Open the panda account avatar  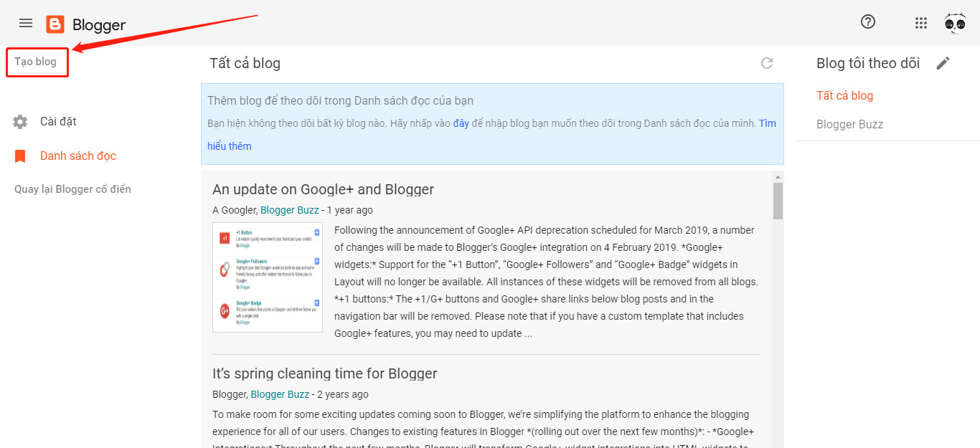tap(956, 24)
